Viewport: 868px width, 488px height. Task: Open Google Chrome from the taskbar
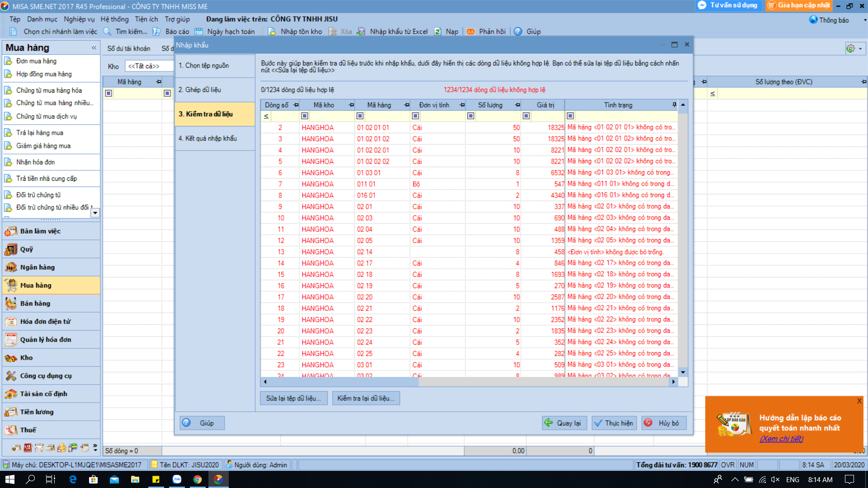click(198, 479)
